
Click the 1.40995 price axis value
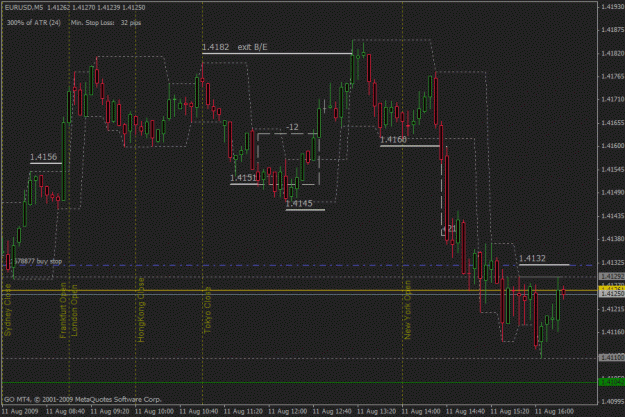point(613,401)
